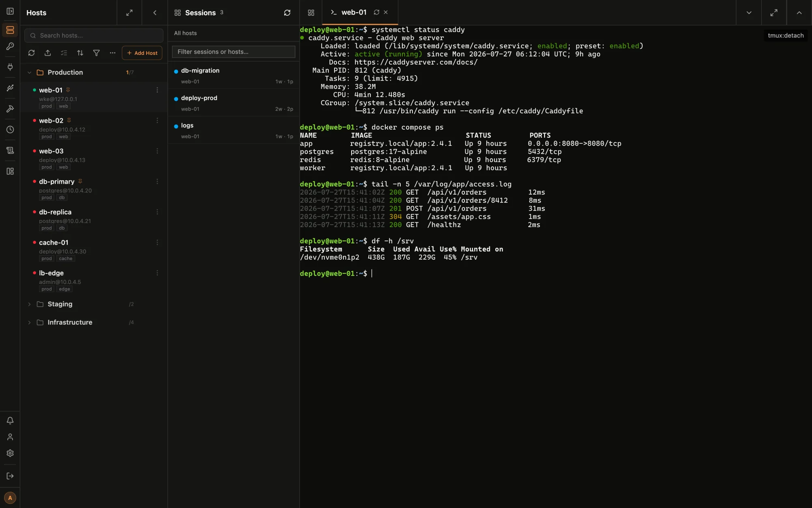Screen dimensions: 812x508
Task: Click the Sessions grid icon in the header
Action: pyautogui.click(x=177, y=13)
